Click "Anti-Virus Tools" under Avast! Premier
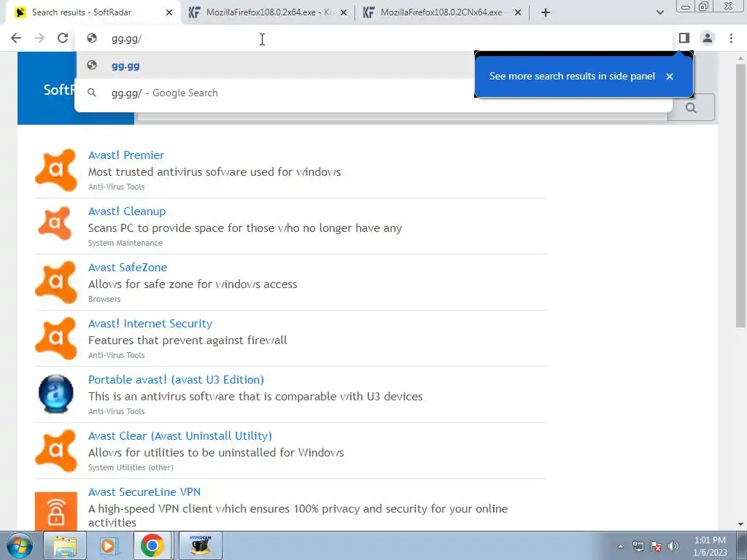The width and height of the screenshot is (747, 560). click(x=116, y=187)
